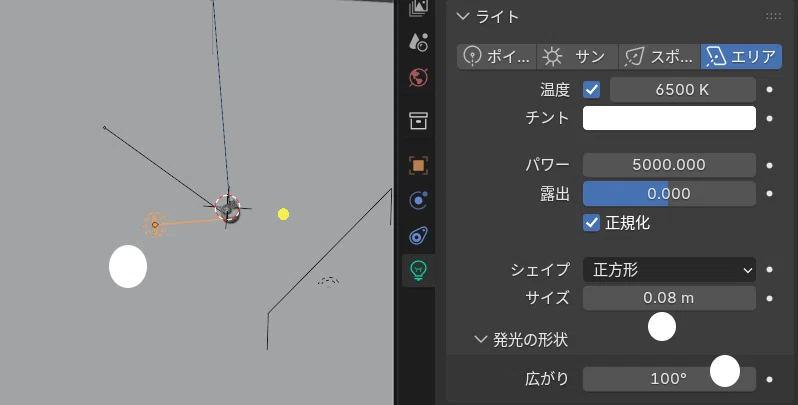Toggle the 正規化 normalize checkbox

tap(591, 223)
